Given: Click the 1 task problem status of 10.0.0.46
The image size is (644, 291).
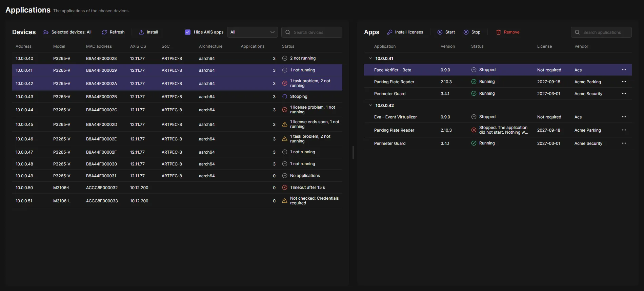Looking at the screenshot, I should click(x=310, y=139).
